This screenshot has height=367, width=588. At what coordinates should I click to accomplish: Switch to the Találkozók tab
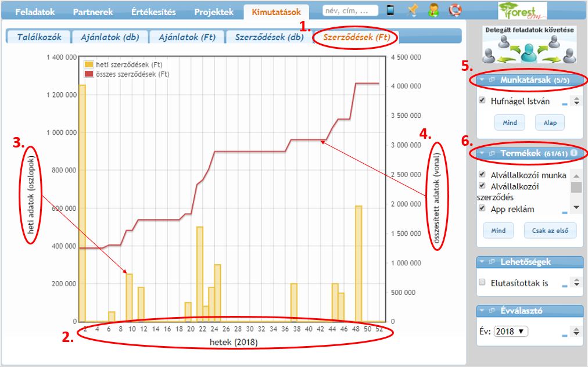(39, 37)
